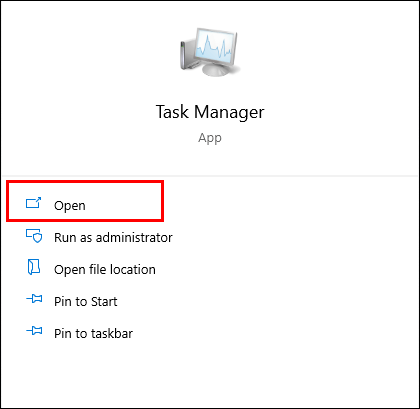Click the pin icon beside Pin to taskbar
The image size is (420, 409).
tap(34, 331)
